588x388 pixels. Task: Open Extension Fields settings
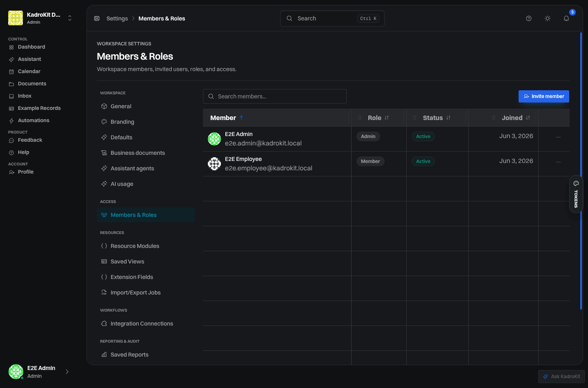[x=146, y=277]
